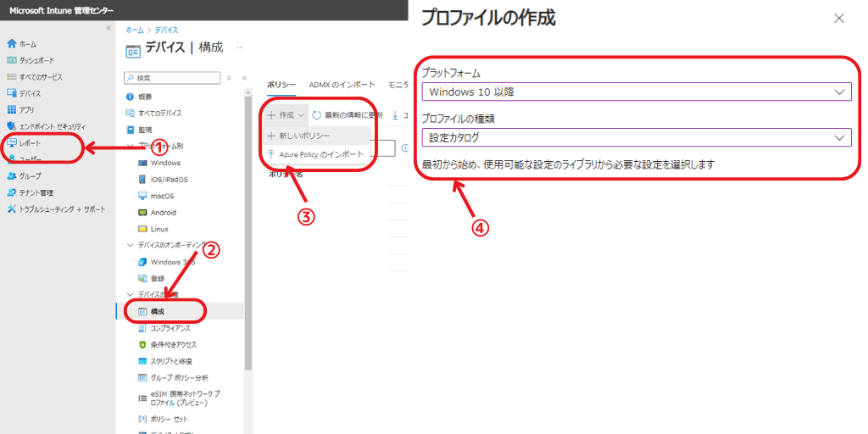Switch to ADMX のインポート tab
868x434 pixels.
pos(342,85)
